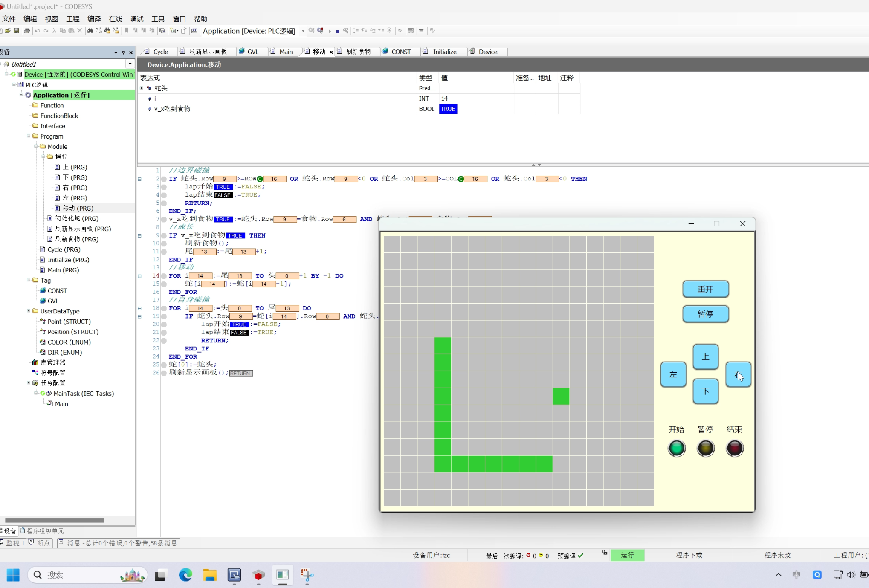Toggle breakpoint on line 25
The height and width of the screenshot is (588, 869).
pyautogui.click(x=164, y=365)
